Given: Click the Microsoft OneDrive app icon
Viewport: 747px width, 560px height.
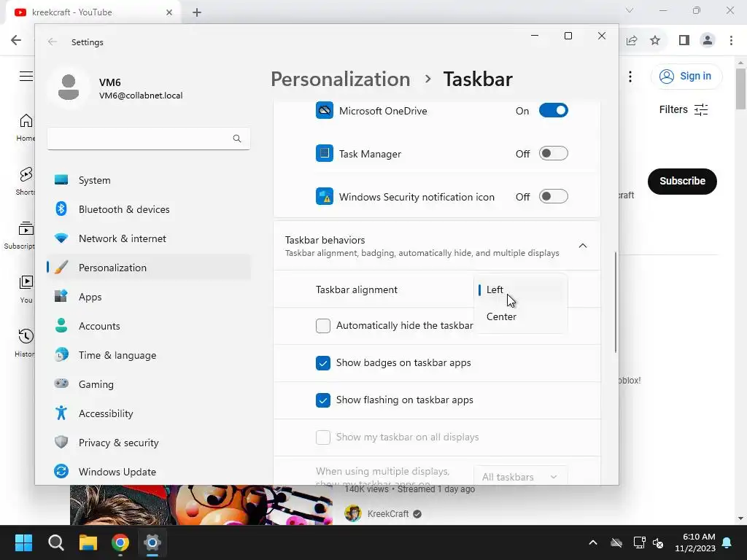Looking at the screenshot, I should pos(325,111).
